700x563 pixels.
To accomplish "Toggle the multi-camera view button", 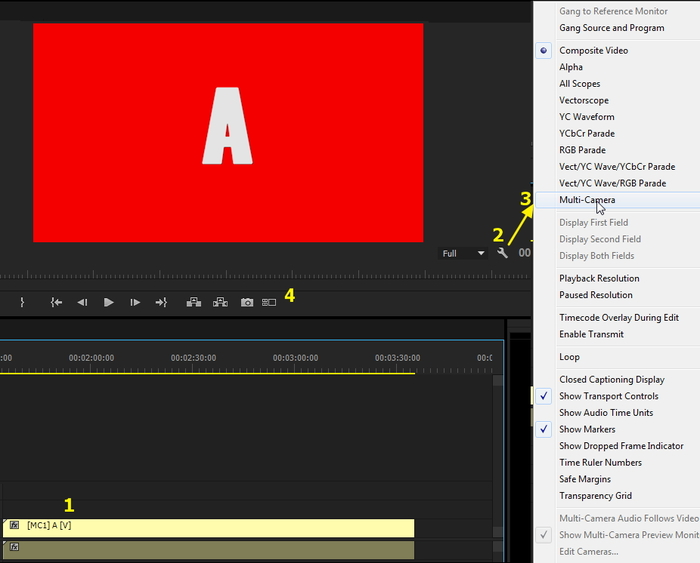I will 269,302.
